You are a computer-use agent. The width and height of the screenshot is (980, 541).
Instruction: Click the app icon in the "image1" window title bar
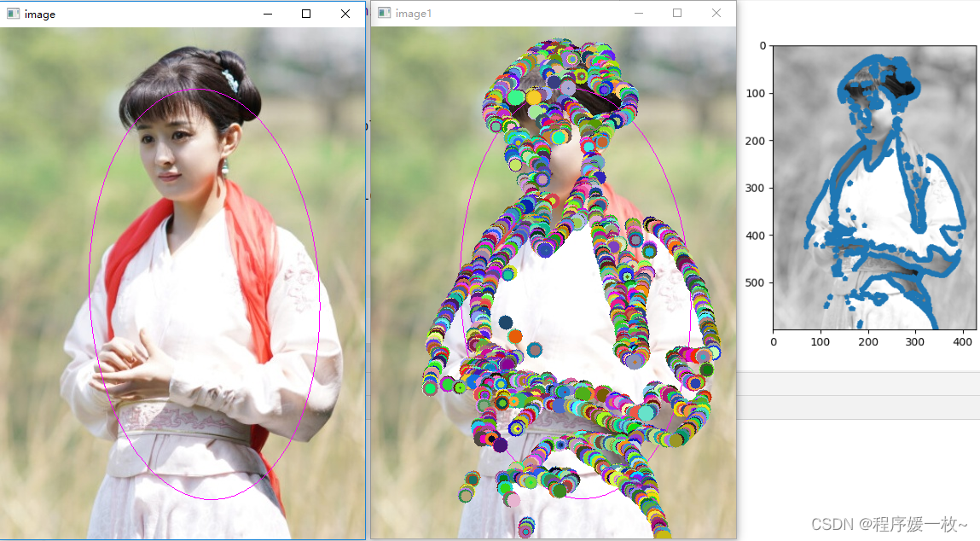click(x=385, y=13)
